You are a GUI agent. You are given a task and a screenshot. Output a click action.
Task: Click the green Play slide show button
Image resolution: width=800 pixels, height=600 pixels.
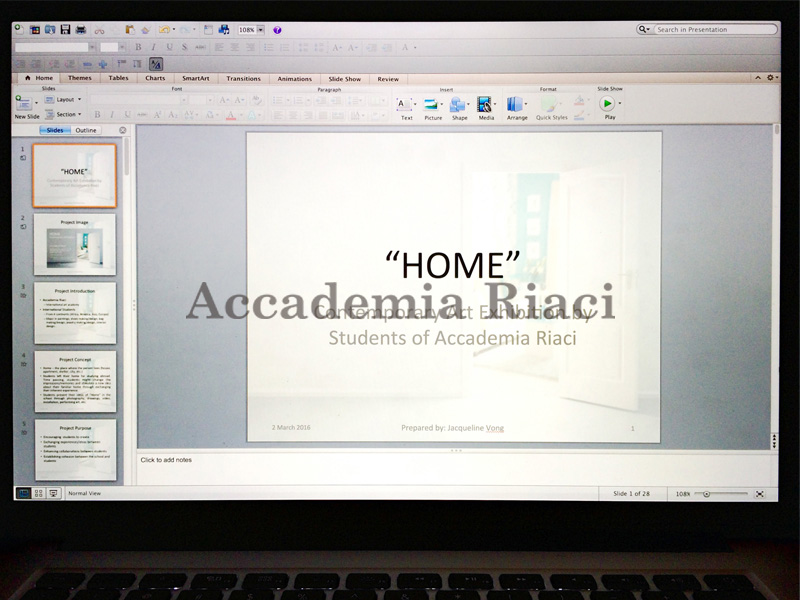tap(607, 104)
